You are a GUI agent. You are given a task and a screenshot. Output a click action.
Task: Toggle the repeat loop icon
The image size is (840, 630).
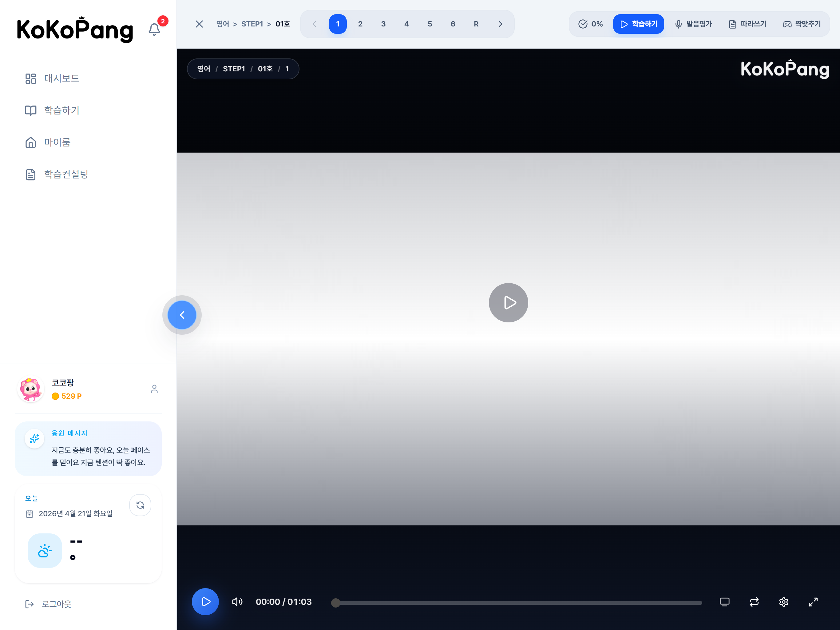tap(754, 602)
